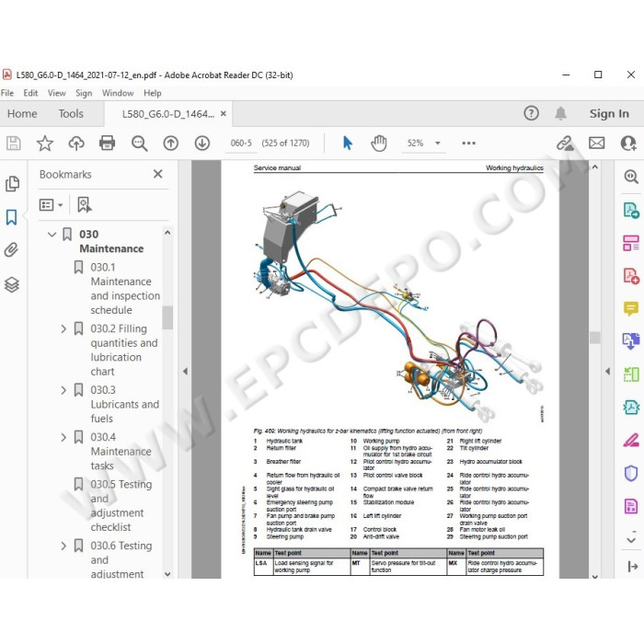This screenshot has width=644, height=644.
Task: Toggle the Bookmarks panel icon
Action: (x=11, y=217)
